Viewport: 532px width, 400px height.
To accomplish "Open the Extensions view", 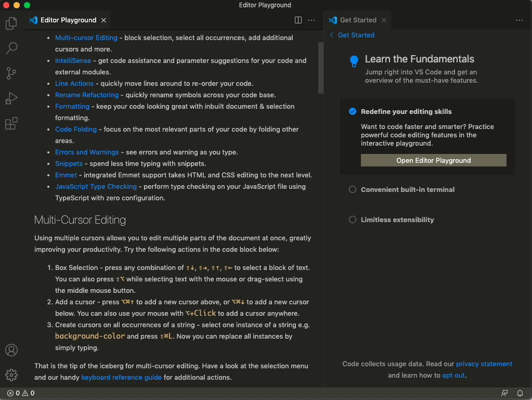I will click(x=11, y=123).
